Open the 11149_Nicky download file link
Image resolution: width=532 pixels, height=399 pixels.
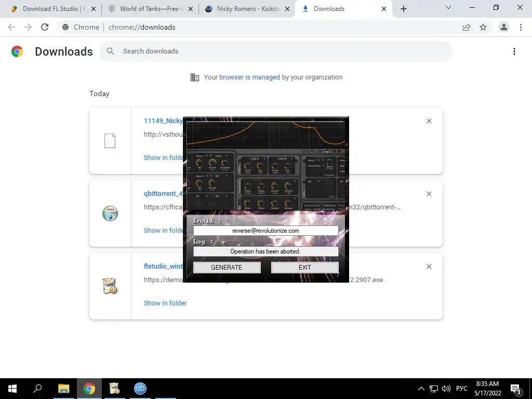(163, 121)
